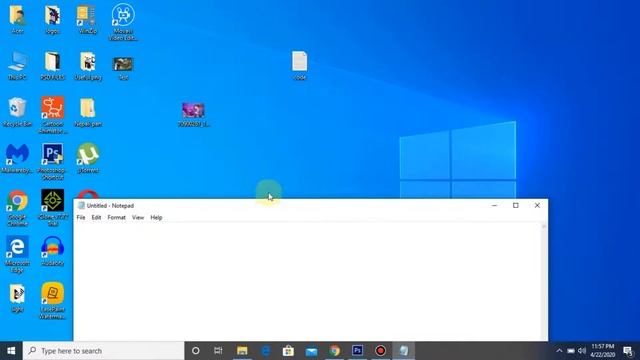The image size is (640, 360).
Task: Select the Nepali pan folder on desktop
Action: [x=88, y=112]
